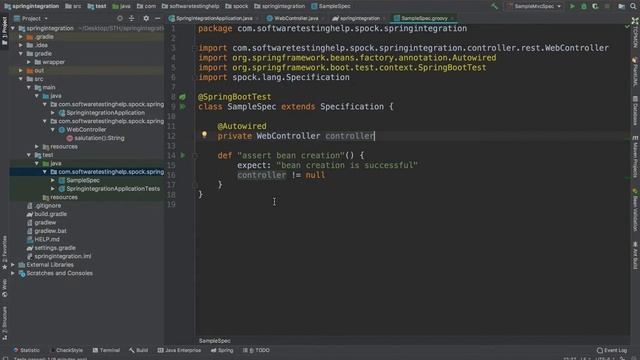Toggle the Maven Projects side tab
Viewport: 640px width, 360px height.
pos(635,157)
